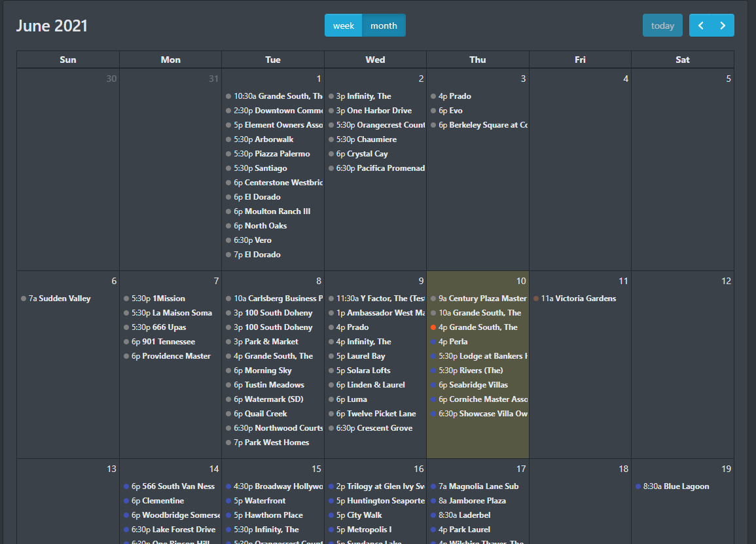Click the brown dot beside Victoria Gardens
The height and width of the screenshot is (544, 756).
(536, 299)
